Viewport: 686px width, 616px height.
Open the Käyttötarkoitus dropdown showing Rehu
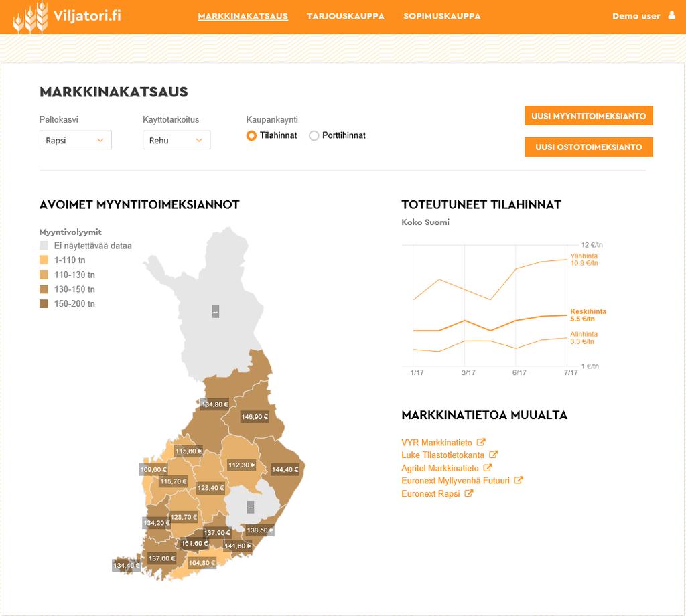(176, 140)
